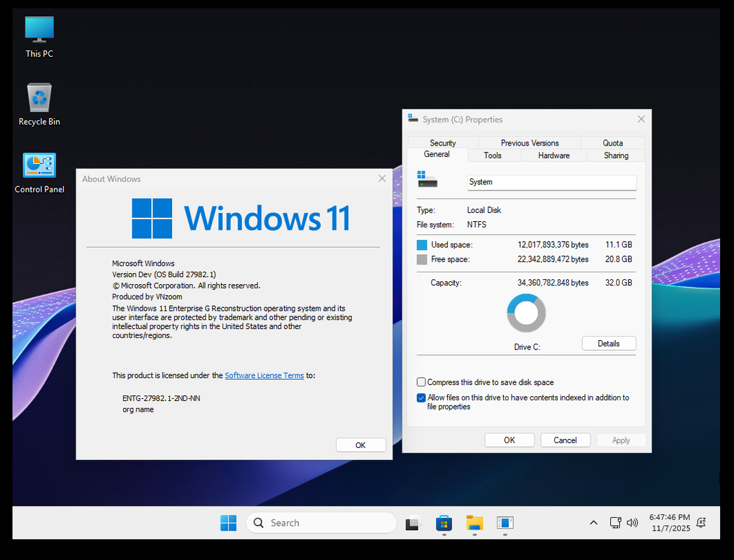This screenshot has height=560, width=734.
Task: Click the Details button under drive chart
Action: click(609, 343)
